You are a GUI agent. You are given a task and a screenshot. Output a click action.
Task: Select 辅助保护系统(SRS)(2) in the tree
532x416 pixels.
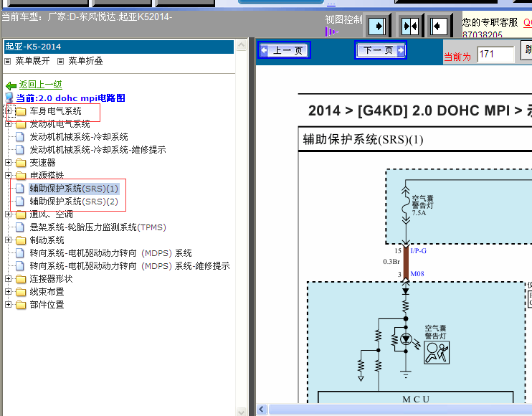[x=74, y=202]
